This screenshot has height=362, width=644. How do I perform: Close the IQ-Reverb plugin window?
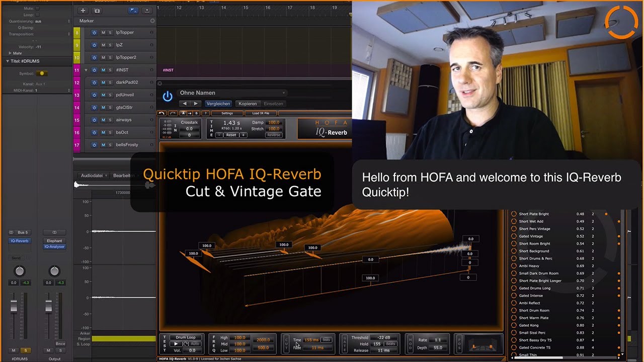click(x=159, y=84)
